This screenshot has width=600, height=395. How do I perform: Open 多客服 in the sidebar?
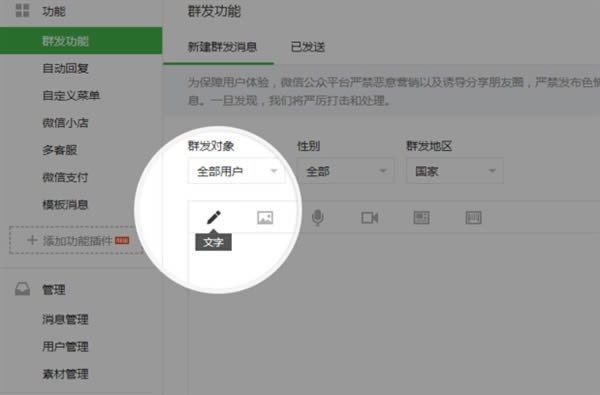(x=60, y=150)
